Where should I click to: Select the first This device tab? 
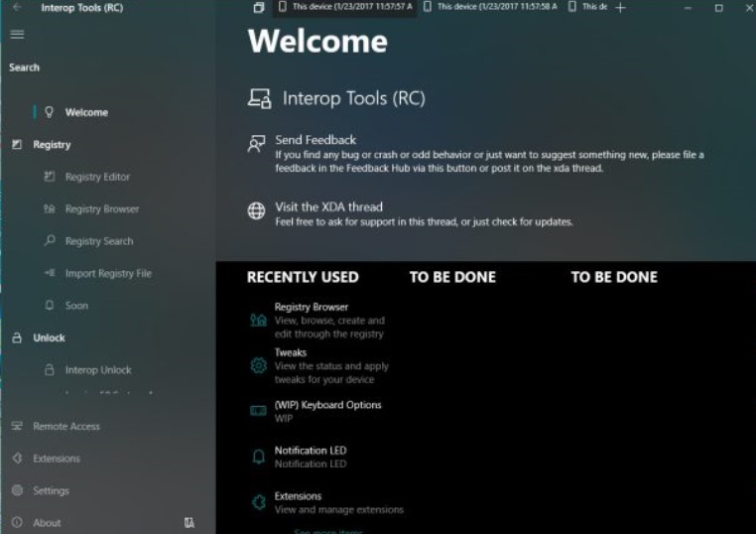345,7
